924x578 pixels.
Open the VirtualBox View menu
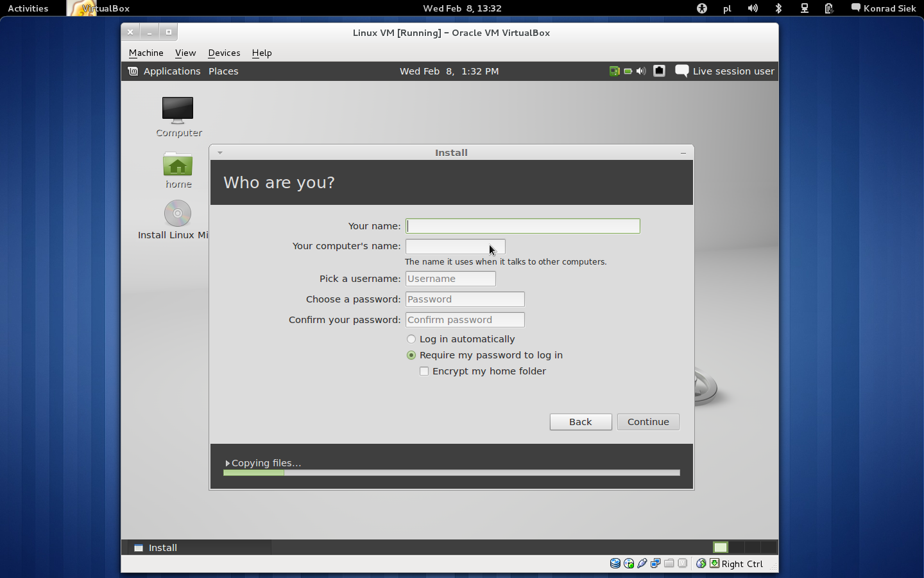coord(185,53)
